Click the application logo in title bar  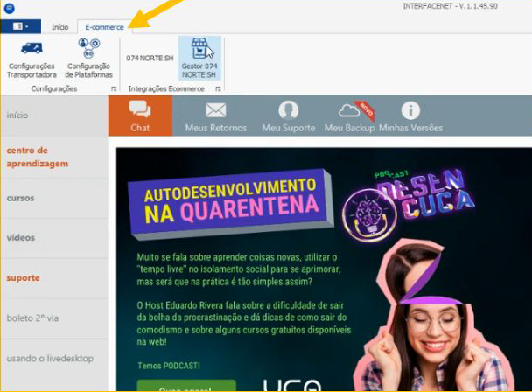(x=8, y=7)
